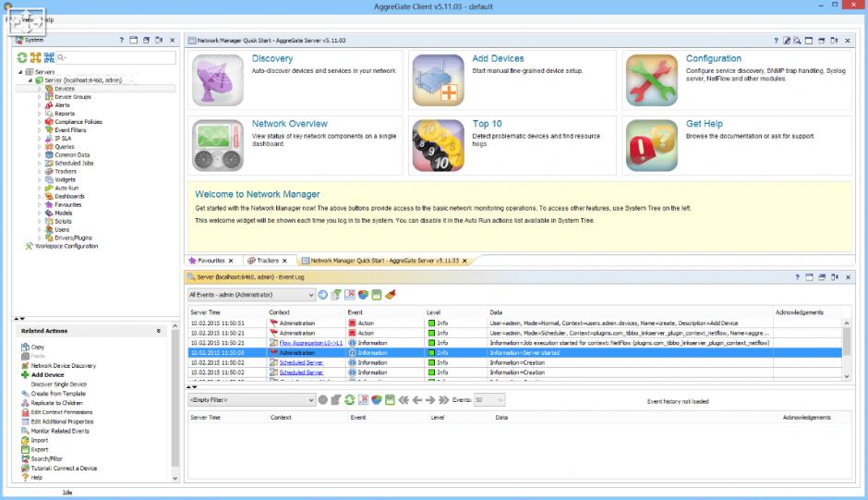Viewport: 868px width, 500px height.
Task: Select Compliance Policies in system tree
Action: pyautogui.click(x=74, y=122)
